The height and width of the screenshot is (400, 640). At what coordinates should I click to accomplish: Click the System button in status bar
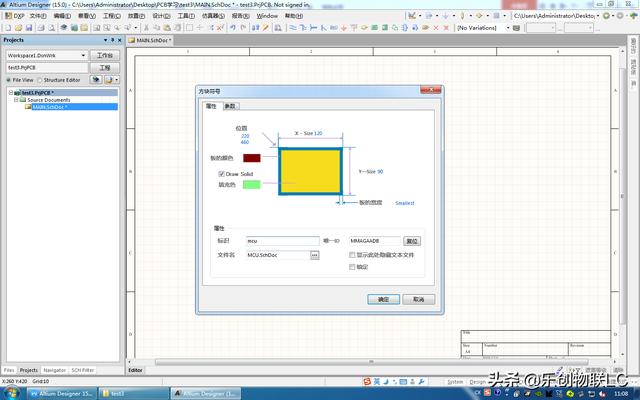455,382
